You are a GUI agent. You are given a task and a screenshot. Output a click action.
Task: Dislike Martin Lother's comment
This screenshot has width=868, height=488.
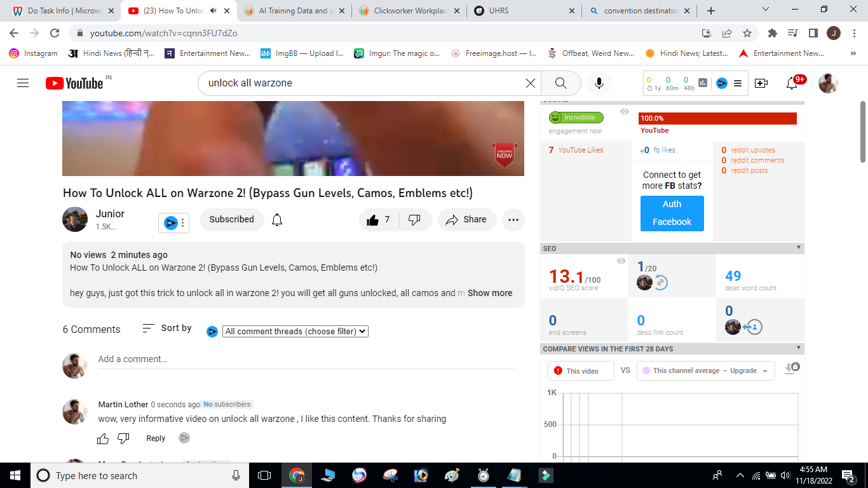pos(124,438)
